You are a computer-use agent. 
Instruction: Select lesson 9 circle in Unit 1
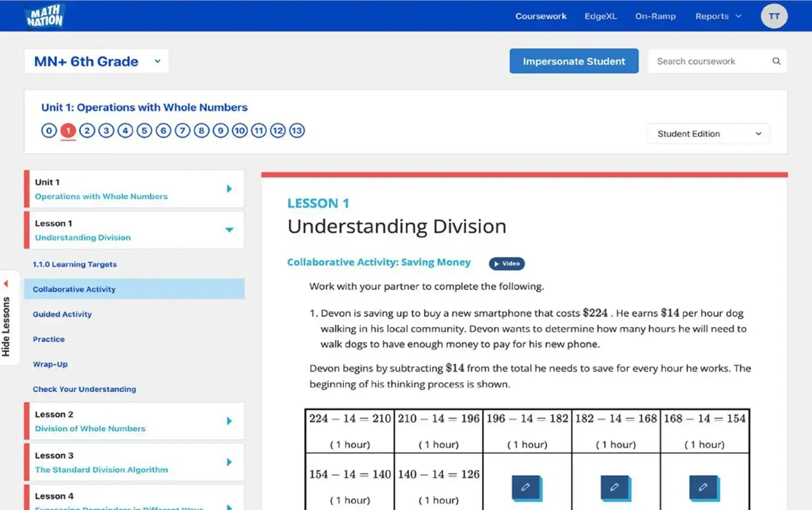(x=220, y=131)
